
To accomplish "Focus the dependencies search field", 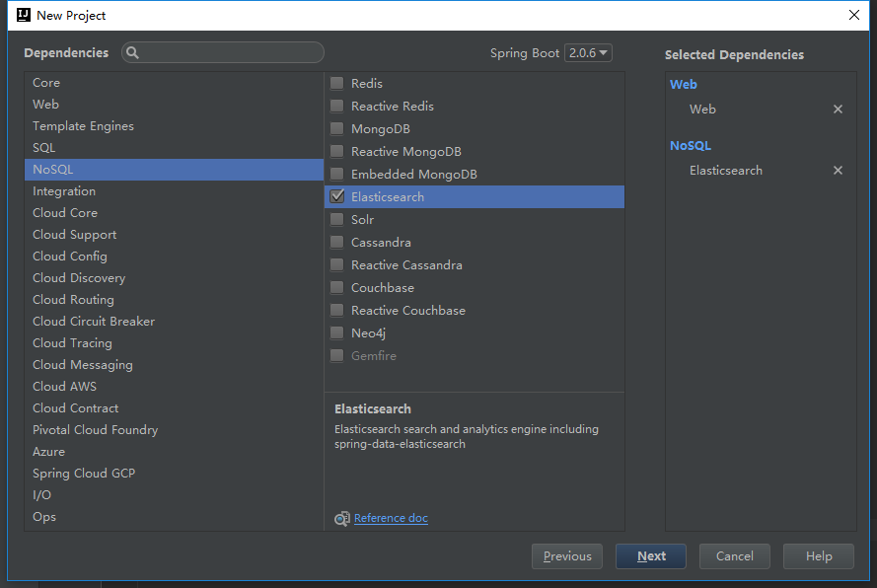I will [223, 52].
